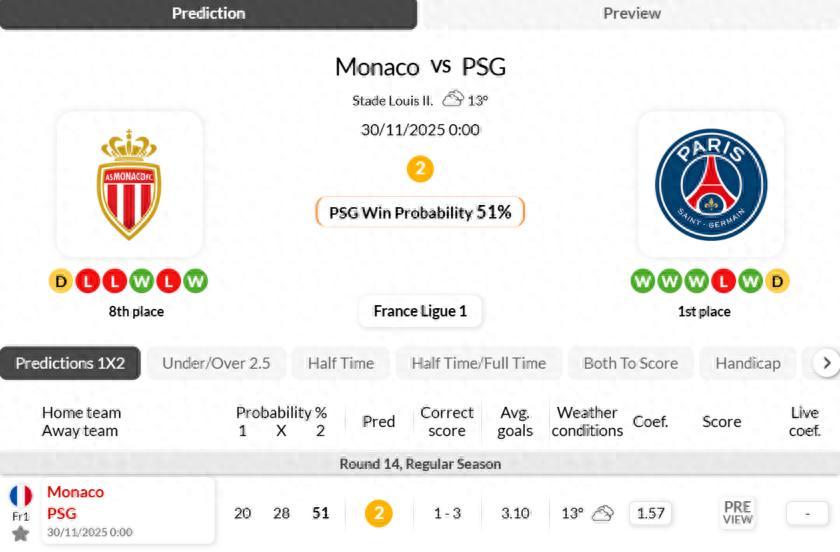This screenshot has height=552, width=840.
Task: Click the Paris Saint-Germain club logo
Action: (x=710, y=184)
